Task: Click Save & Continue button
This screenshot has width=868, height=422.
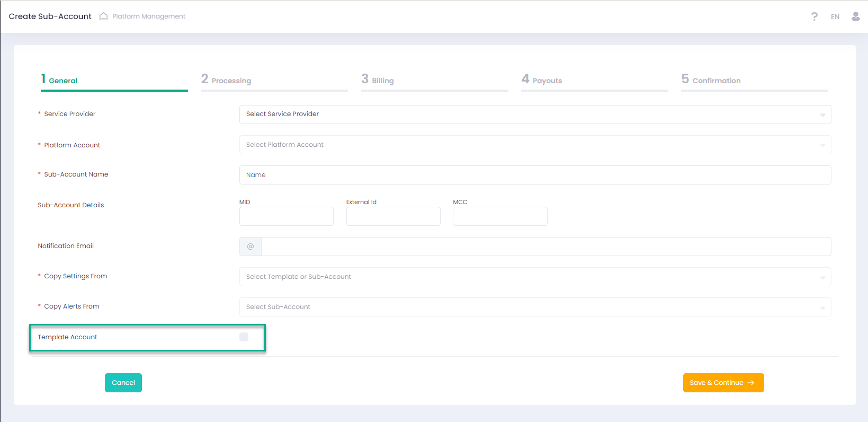Action: coord(723,383)
